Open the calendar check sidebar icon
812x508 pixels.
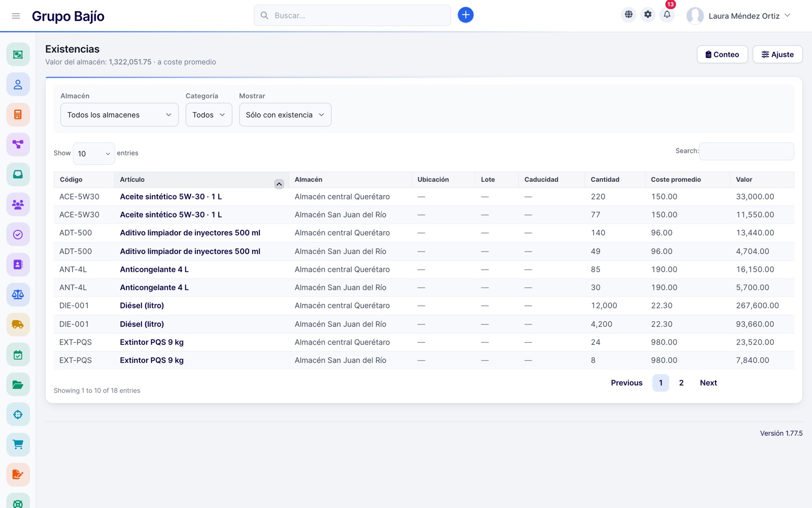pos(18,355)
